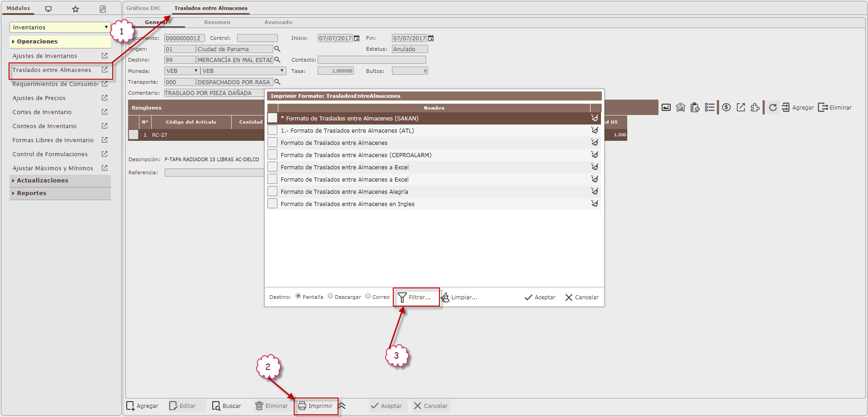Open the Avanzado tab
Viewport: 868px width, 417px height.
278,22
